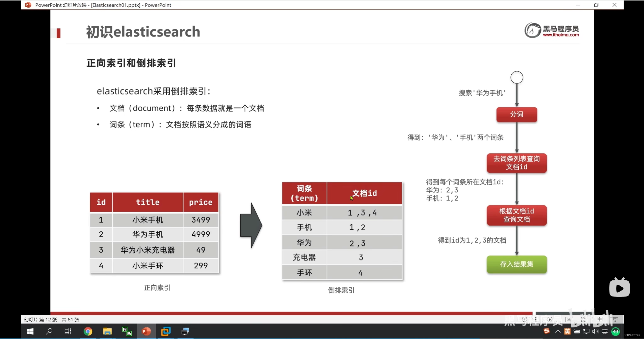Click the Sogou input tray icon
This screenshot has width=644, height=339.
click(x=547, y=331)
